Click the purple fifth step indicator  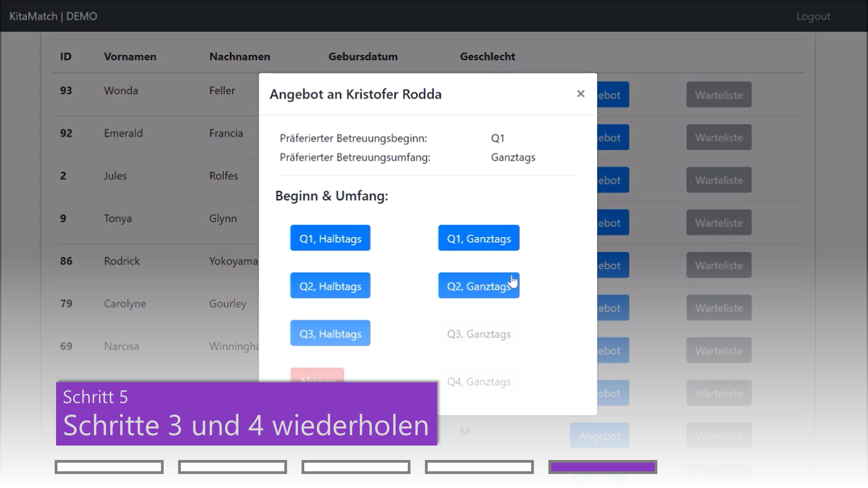[602, 467]
